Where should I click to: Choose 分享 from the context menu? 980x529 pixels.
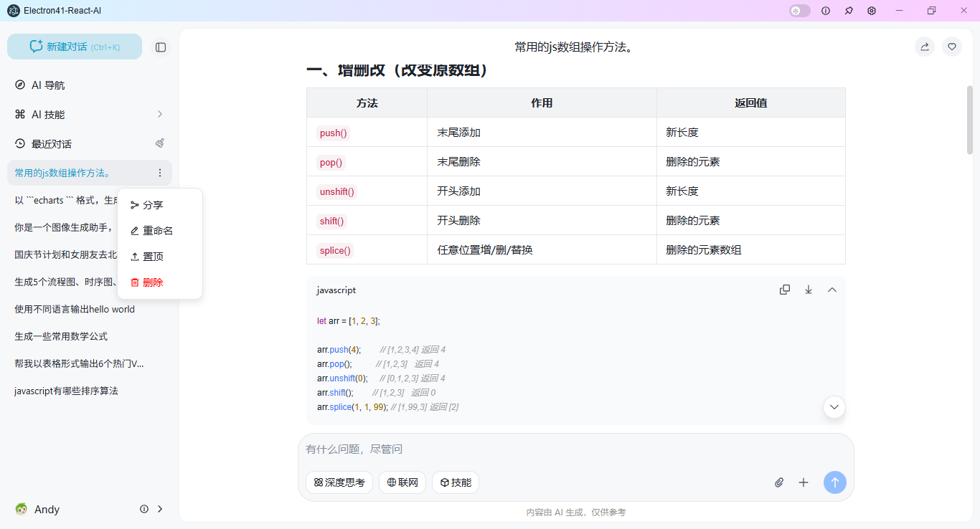coord(160,205)
